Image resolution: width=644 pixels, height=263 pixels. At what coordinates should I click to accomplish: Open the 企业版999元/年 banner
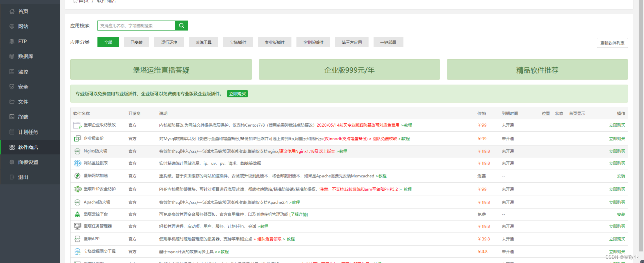click(349, 70)
